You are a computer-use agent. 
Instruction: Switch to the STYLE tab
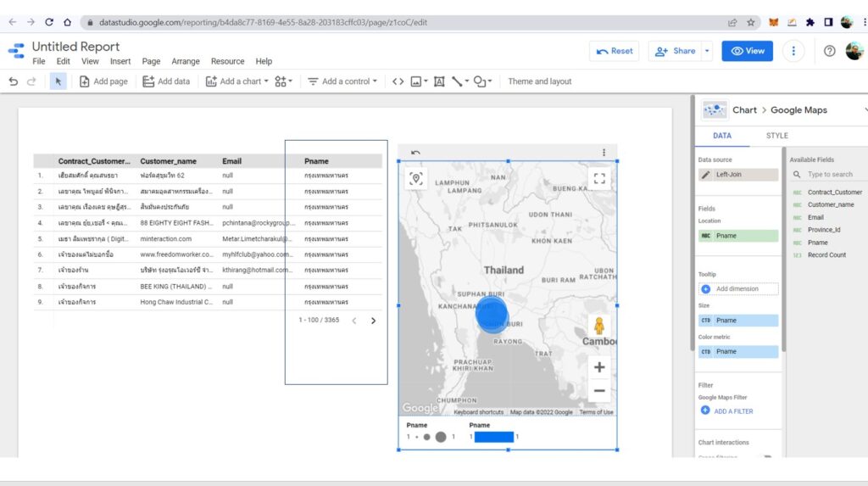[x=776, y=136]
